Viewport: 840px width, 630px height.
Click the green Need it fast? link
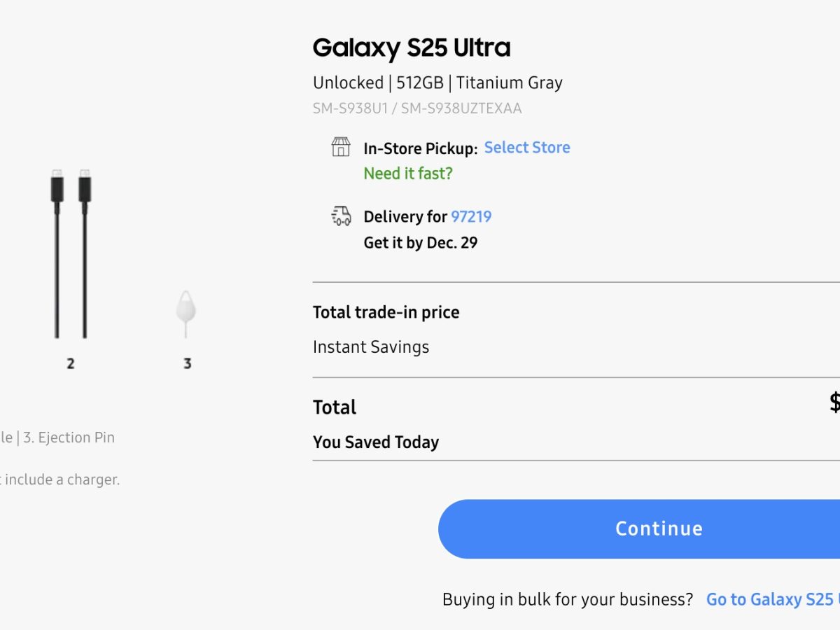pyautogui.click(x=408, y=174)
